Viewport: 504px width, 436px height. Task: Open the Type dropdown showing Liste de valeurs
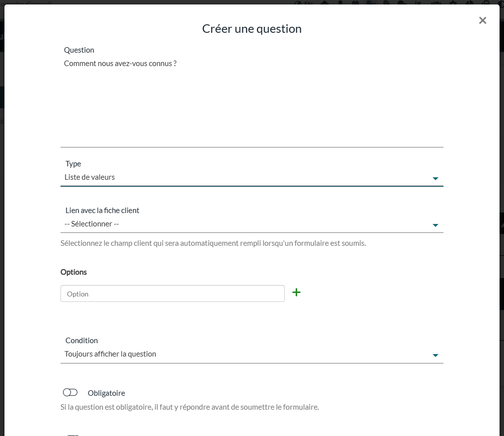252,178
